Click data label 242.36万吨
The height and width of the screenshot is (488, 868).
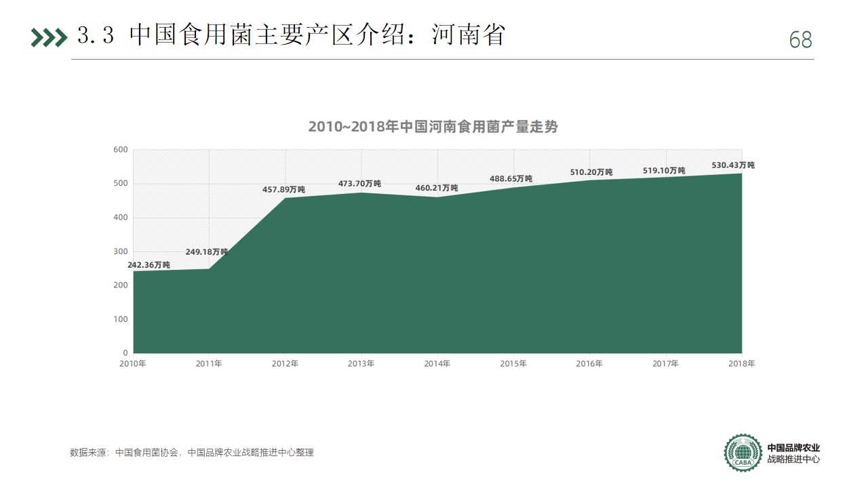pos(149,264)
